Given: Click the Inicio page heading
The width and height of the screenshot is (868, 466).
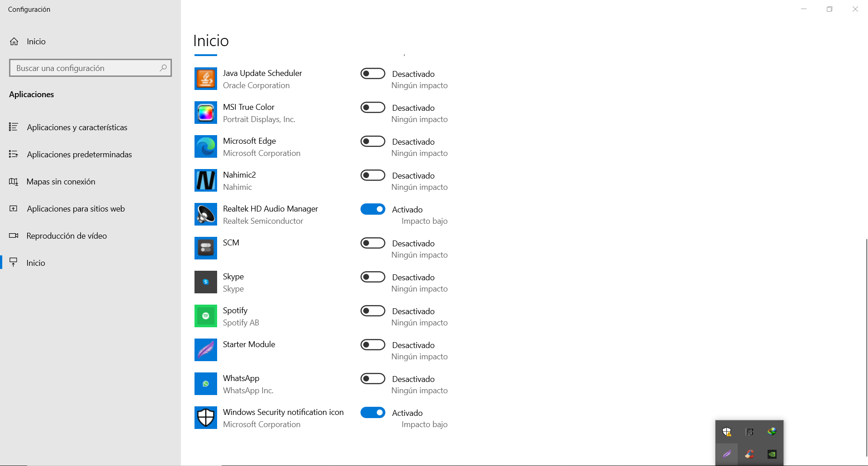Looking at the screenshot, I should coord(211,41).
